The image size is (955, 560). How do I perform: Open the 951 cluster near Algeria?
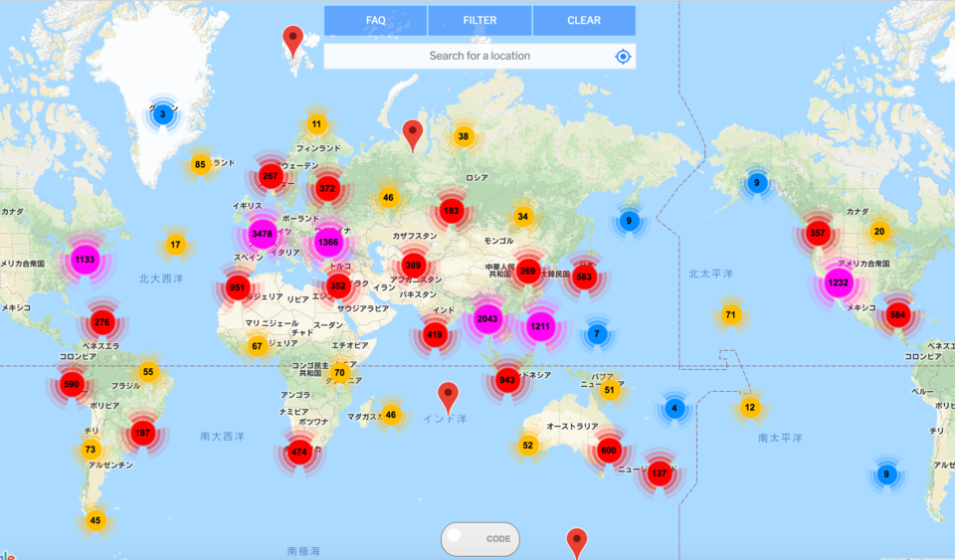[238, 287]
